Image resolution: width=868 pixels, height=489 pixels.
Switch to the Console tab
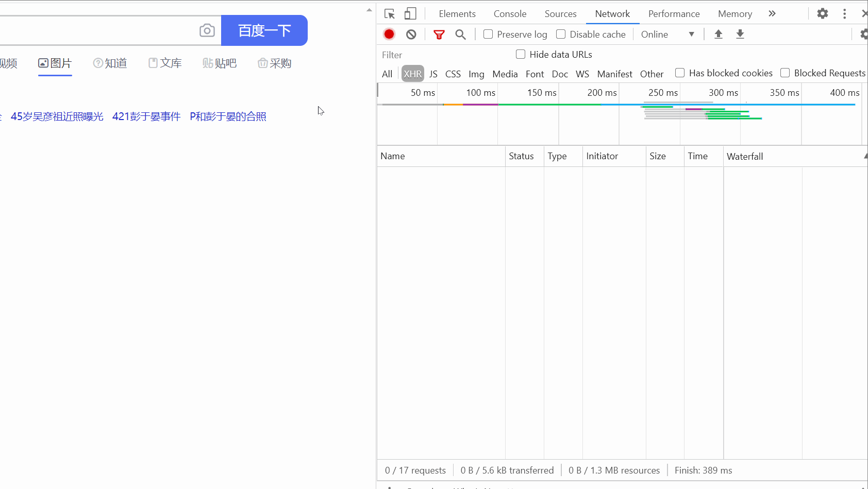click(x=510, y=14)
